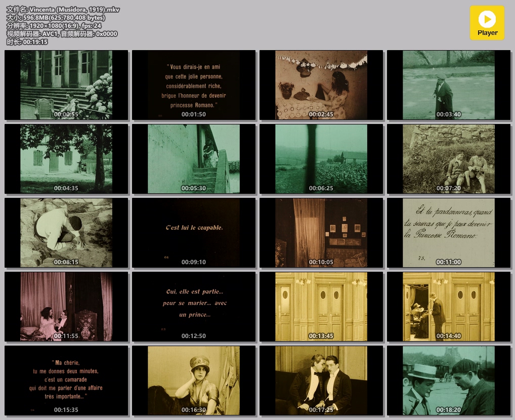
Task: Click the file name text Vincenta (Musidora, 1919).mkv
Action: point(74,10)
